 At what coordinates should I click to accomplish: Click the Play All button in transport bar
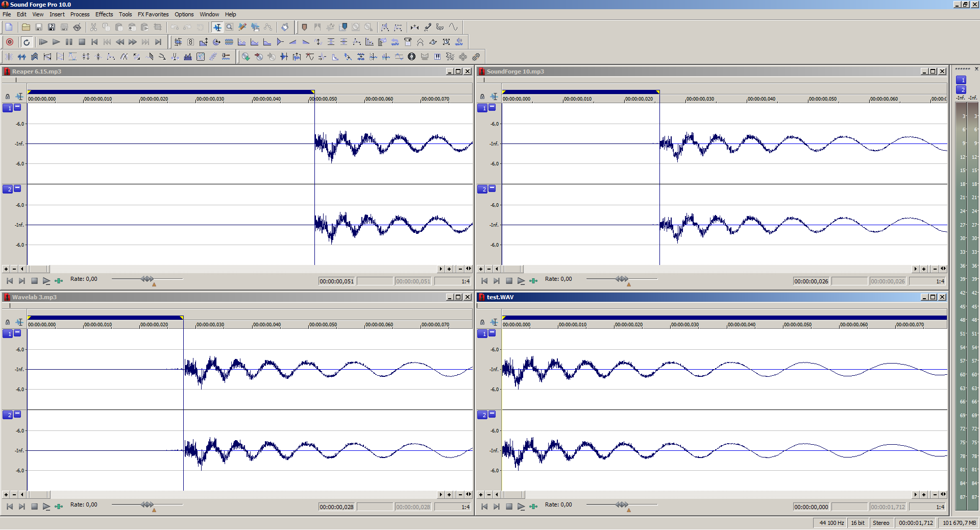[43, 42]
